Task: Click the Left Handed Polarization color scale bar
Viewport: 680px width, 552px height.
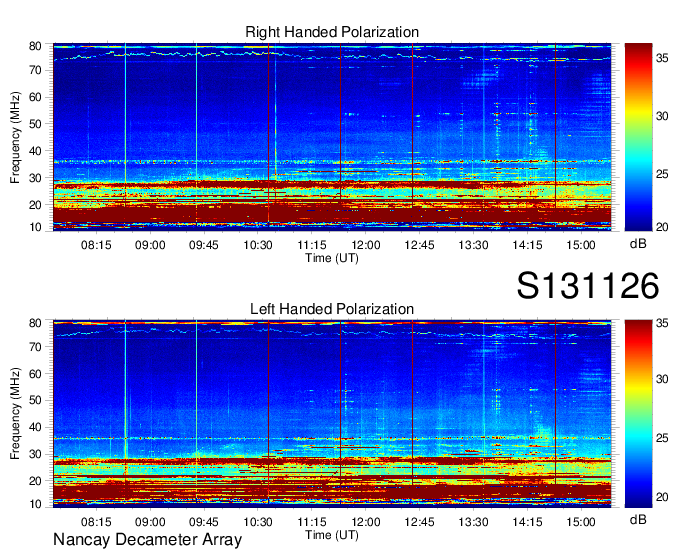Action: click(638, 414)
